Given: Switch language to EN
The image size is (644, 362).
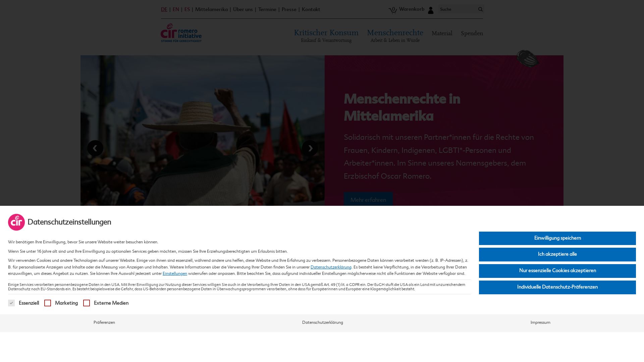Looking at the screenshot, I should tap(176, 9).
